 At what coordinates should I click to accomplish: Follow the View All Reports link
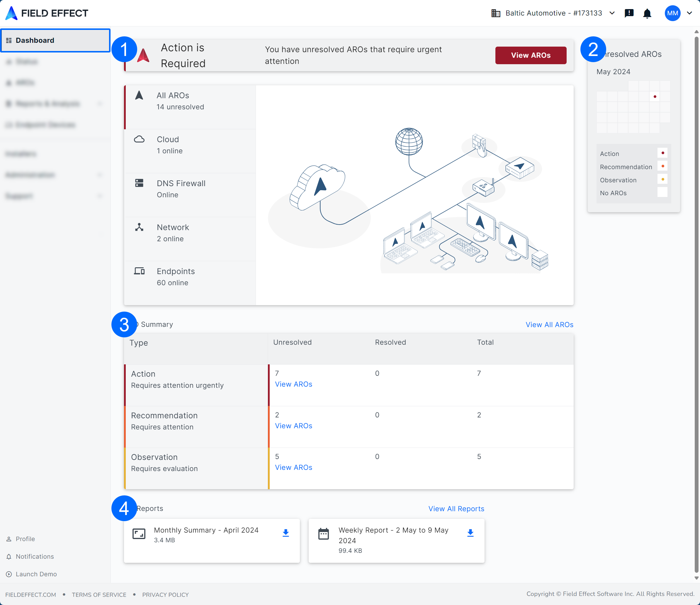(456, 509)
